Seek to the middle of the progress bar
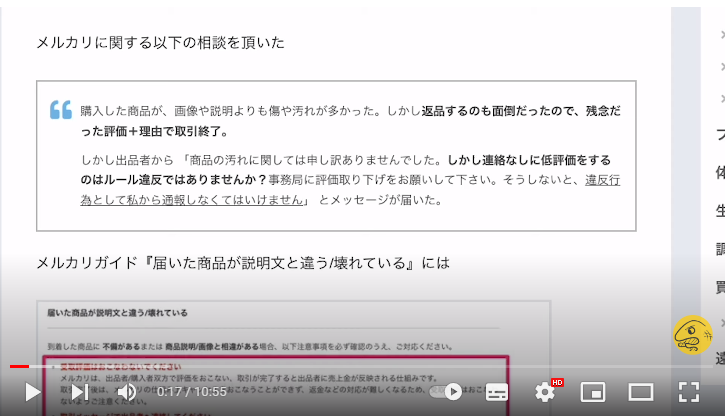726x418 pixels. 363,367
